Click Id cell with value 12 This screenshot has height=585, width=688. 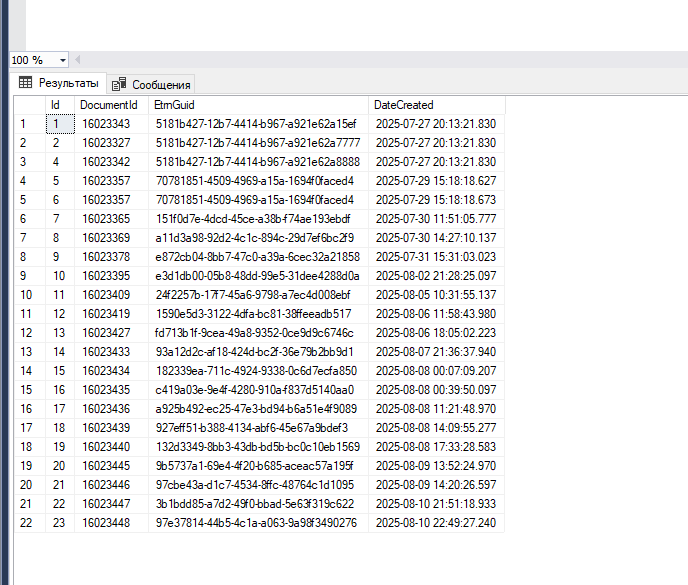pyautogui.click(x=60, y=314)
